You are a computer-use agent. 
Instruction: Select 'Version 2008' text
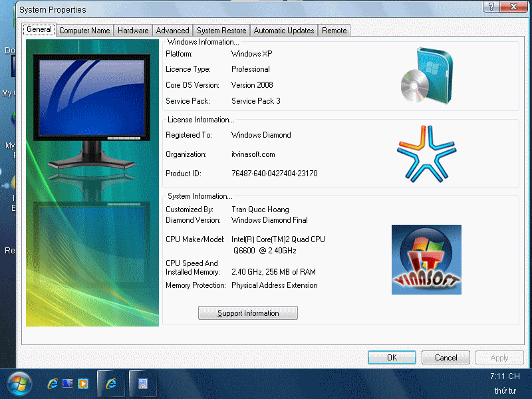tap(252, 85)
